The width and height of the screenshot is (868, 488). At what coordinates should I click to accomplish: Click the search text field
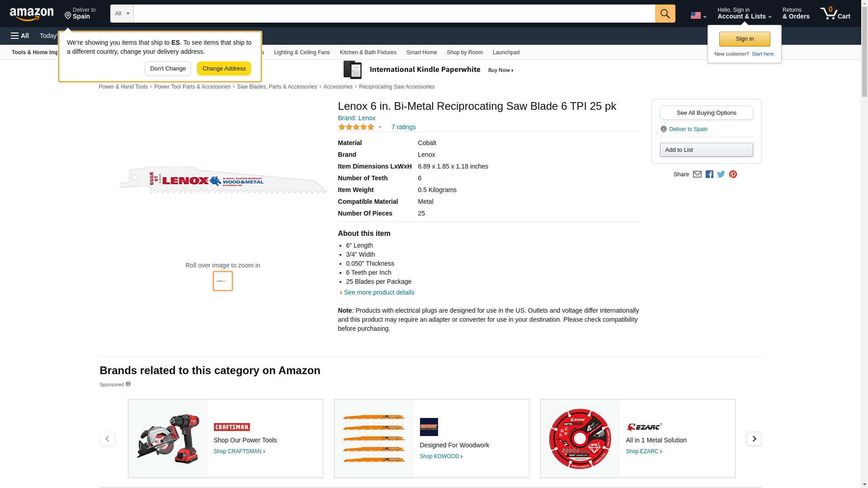394,14
